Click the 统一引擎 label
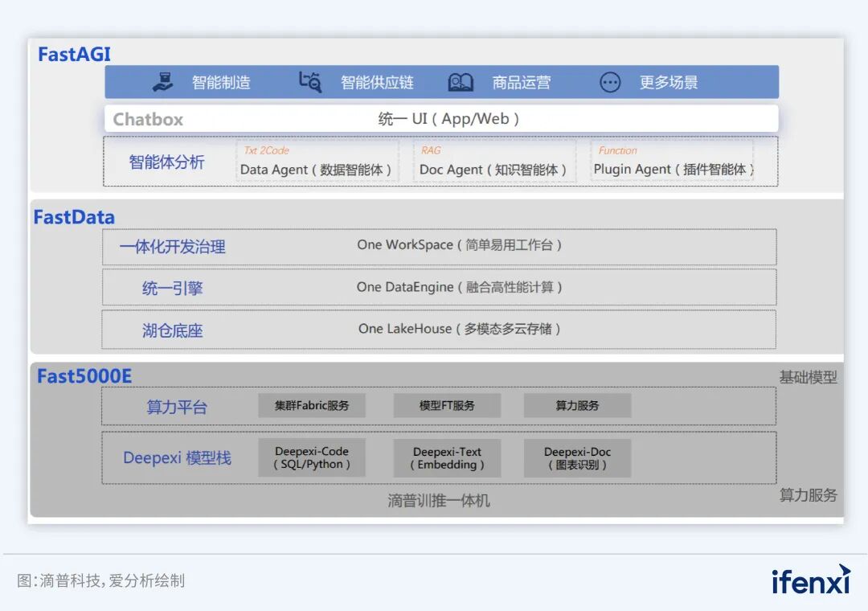This screenshot has width=868, height=611. point(172,288)
